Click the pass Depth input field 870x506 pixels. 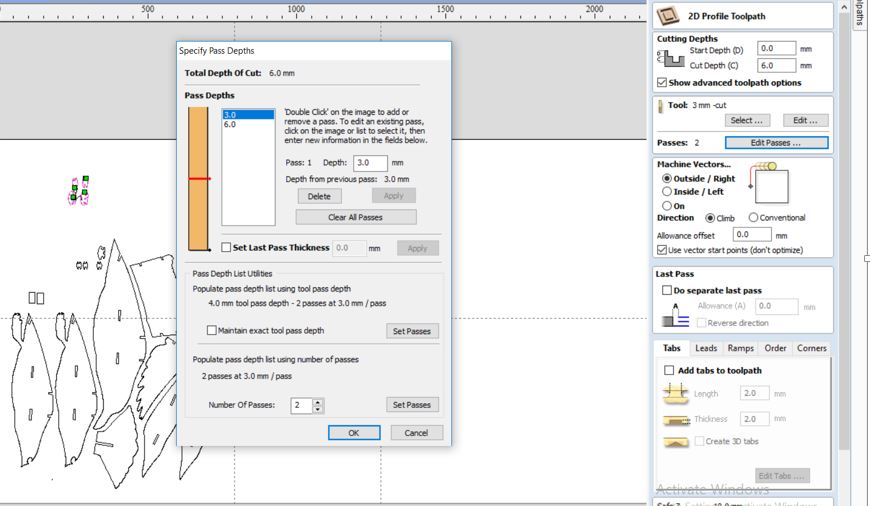(x=370, y=163)
